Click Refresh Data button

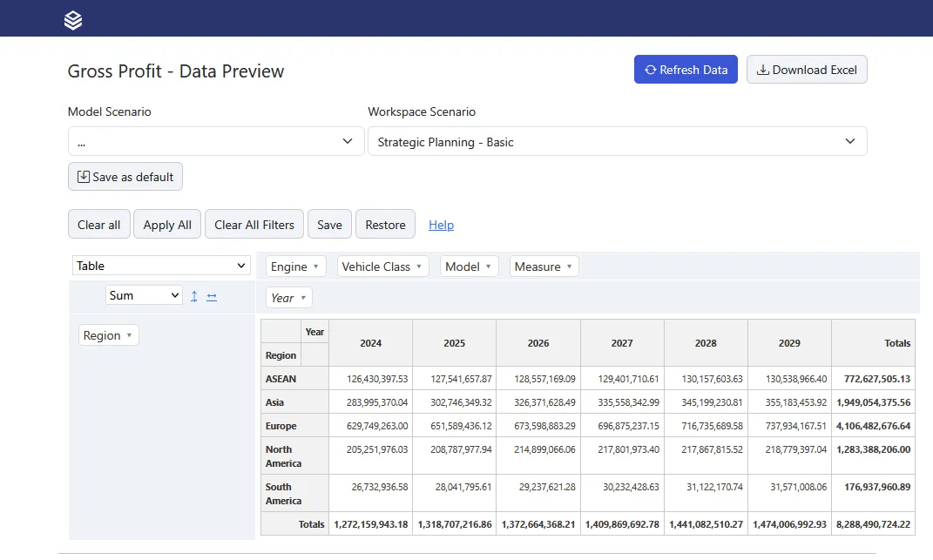686,70
